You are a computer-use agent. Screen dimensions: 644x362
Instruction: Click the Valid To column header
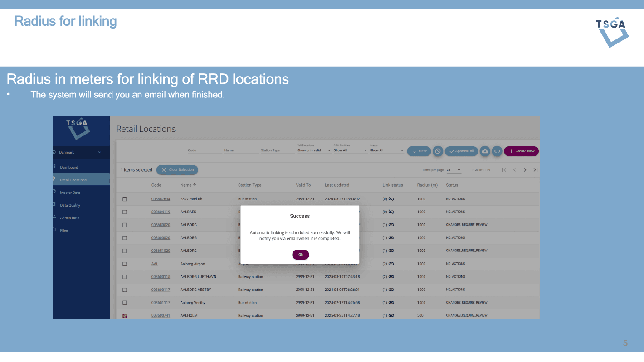[x=303, y=185]
